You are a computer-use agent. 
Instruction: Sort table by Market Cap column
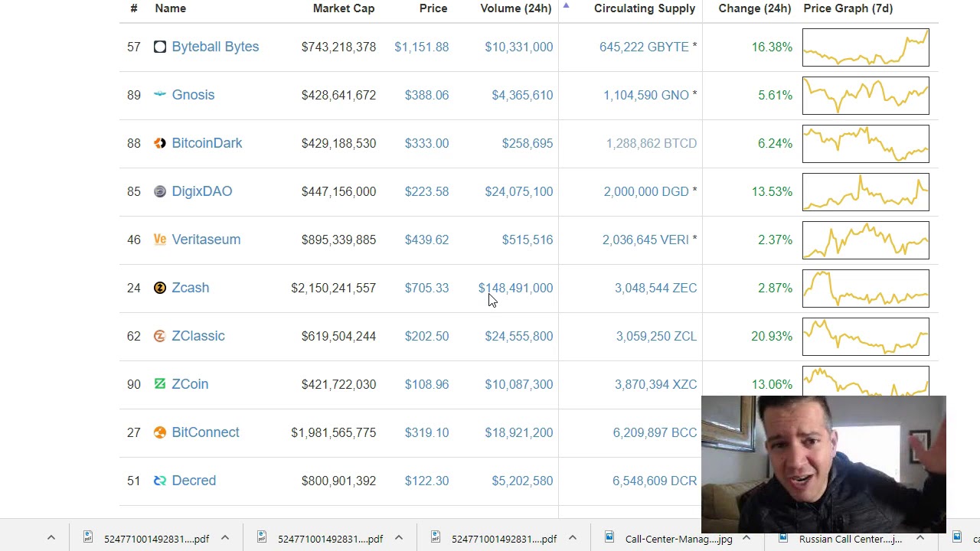pos(343,8)
